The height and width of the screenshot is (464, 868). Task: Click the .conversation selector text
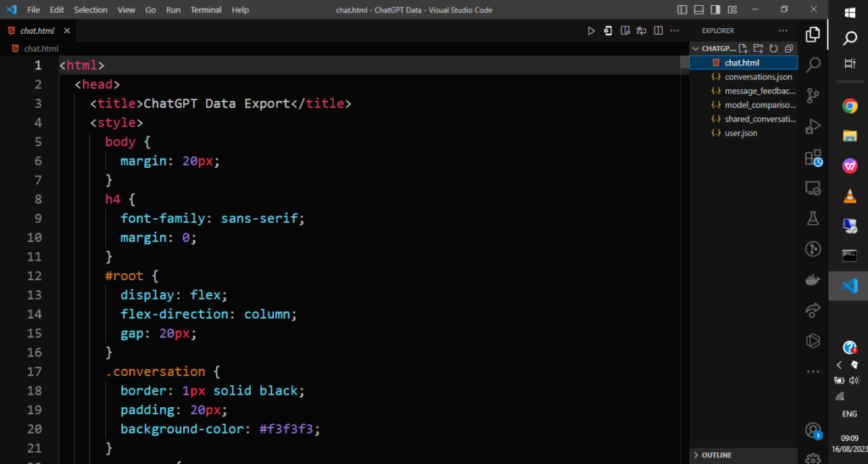click(155, 372)
